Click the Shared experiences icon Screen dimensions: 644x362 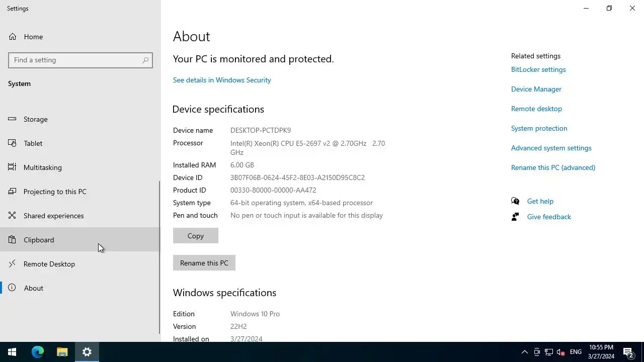click(12, 216)
